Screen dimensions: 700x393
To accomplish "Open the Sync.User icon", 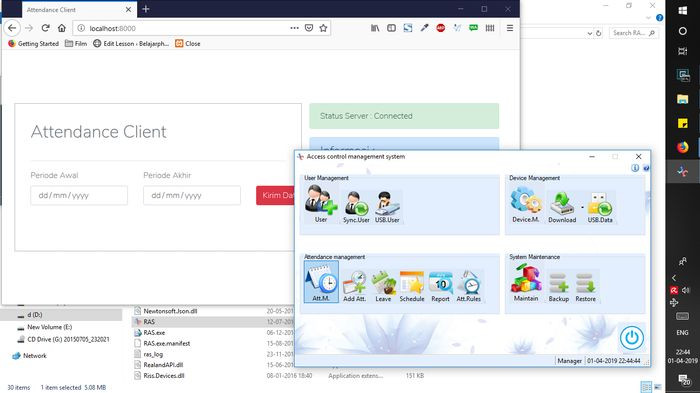I will click(x=356, y=207).
